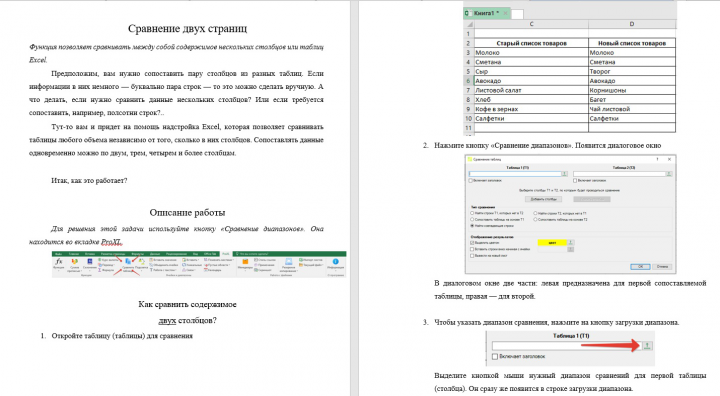720x396 pixels.
Task: Select column header D in spreadsheet
Action: [632, 24]
